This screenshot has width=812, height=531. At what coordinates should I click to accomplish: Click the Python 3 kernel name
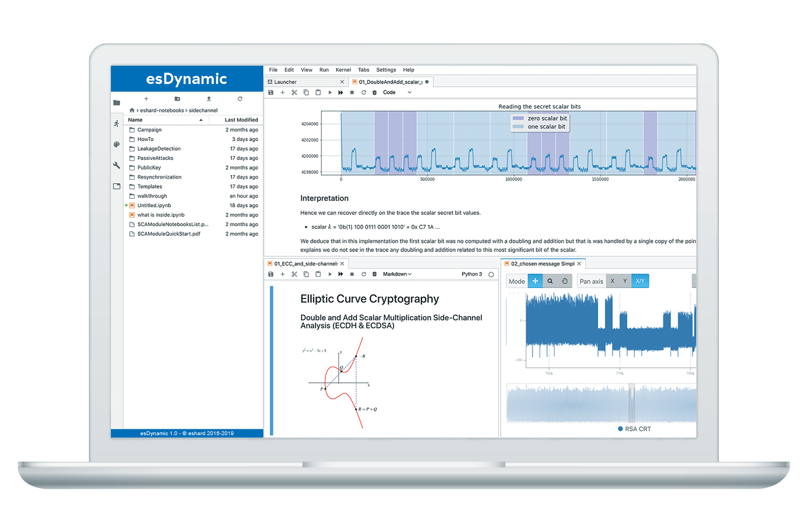(472, 274)
